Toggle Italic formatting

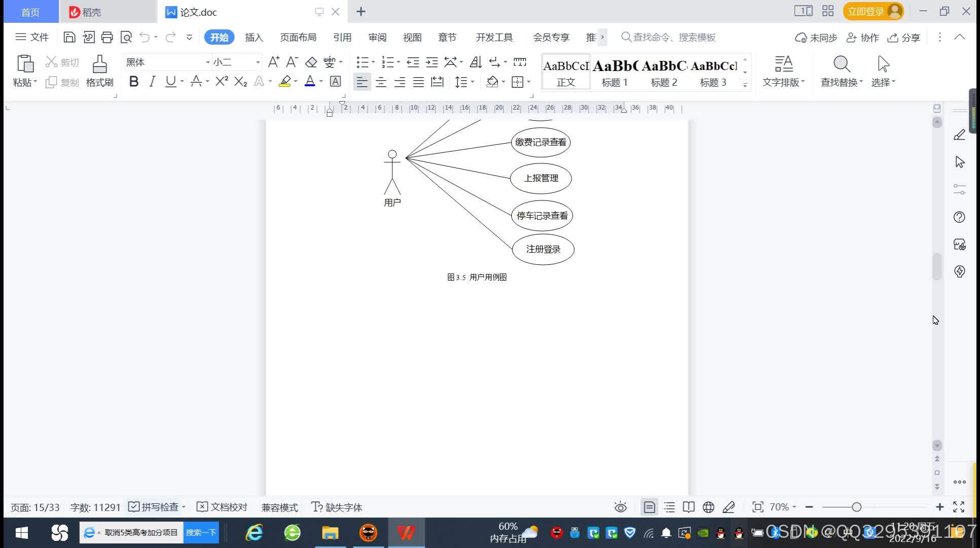click(x=152, y=81)
